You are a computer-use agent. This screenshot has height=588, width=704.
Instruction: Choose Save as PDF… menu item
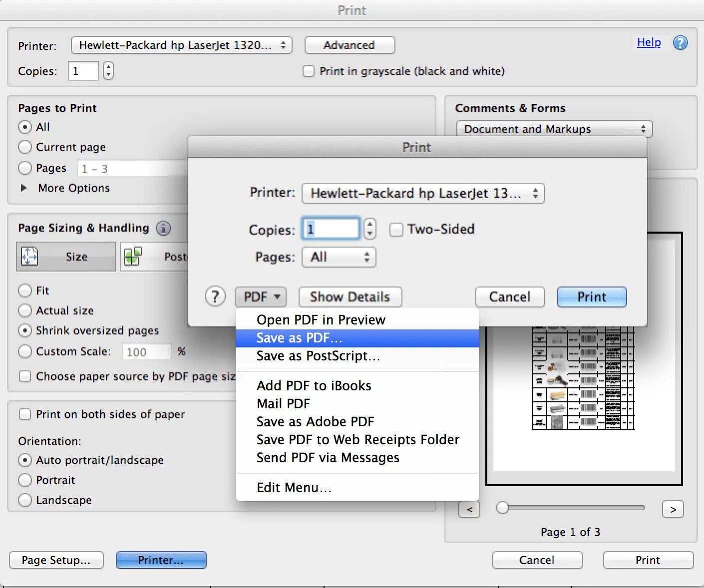point(357,338)
